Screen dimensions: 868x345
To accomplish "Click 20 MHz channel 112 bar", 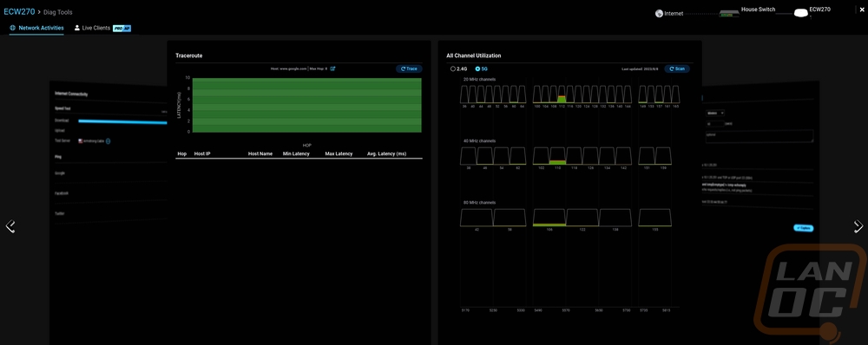I will pos(562,94).
